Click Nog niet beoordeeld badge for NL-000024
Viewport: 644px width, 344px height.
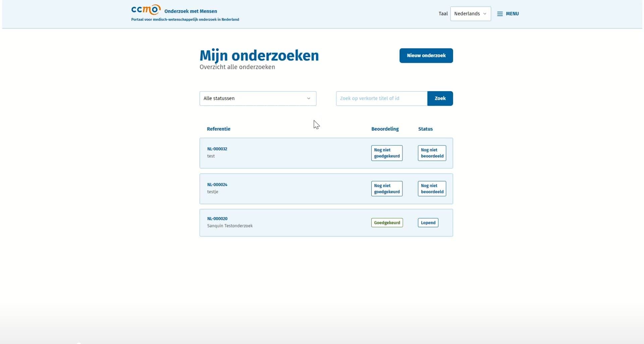tap(432, 189)
